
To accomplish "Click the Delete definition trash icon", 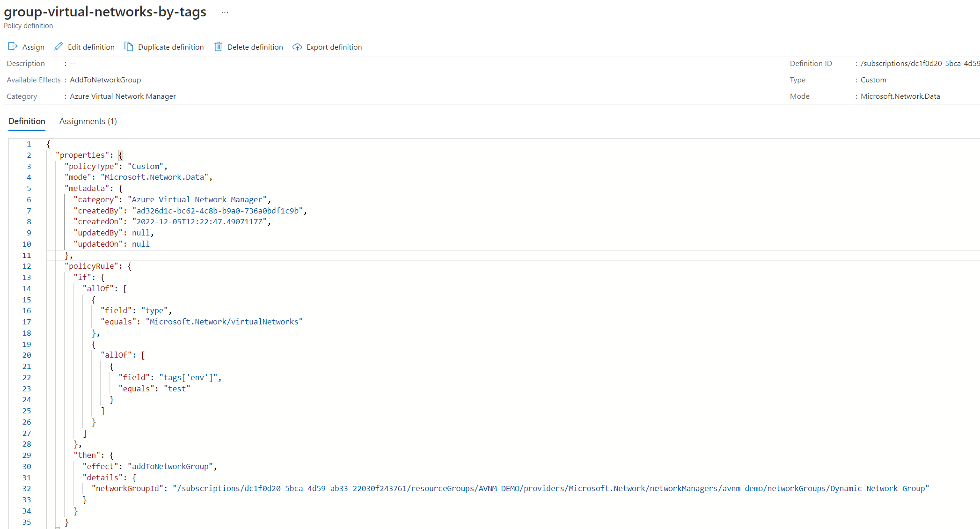I will [218, 46].
